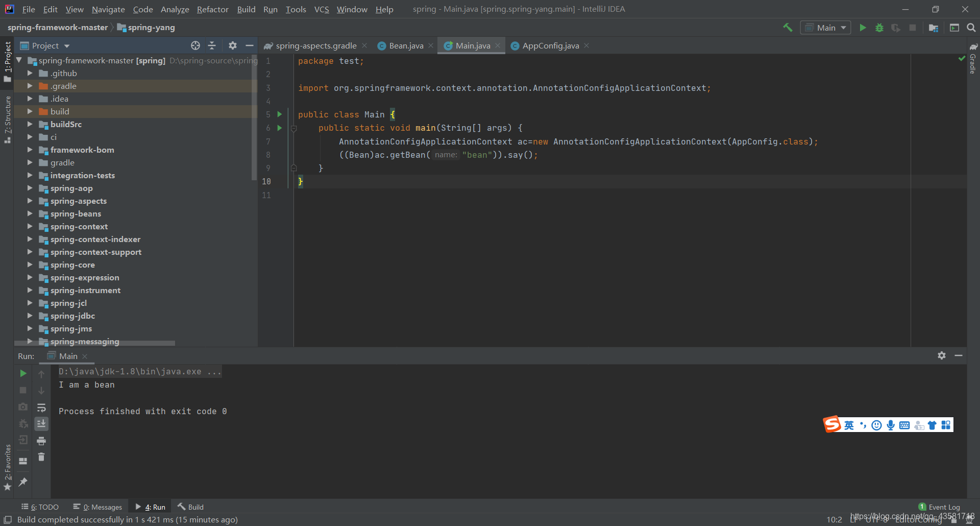Click the Project tree horizontal scrollbar
The width and height of the screenshot is (980, 526).
point(95,343)
